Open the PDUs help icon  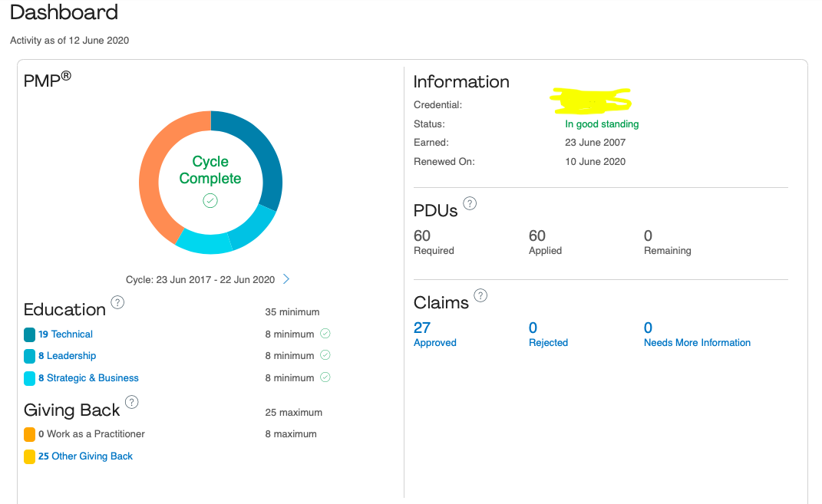click(x=470, y=203)
